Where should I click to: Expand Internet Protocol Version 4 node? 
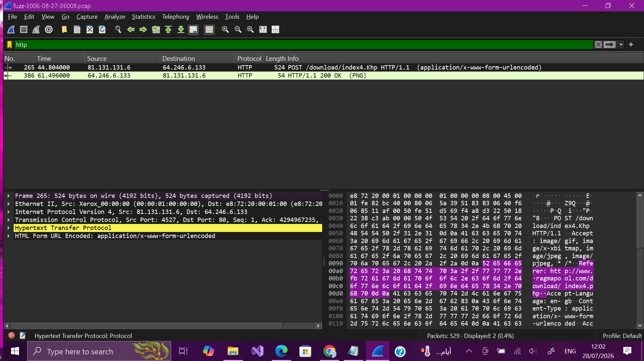click(x=9, y=212)
